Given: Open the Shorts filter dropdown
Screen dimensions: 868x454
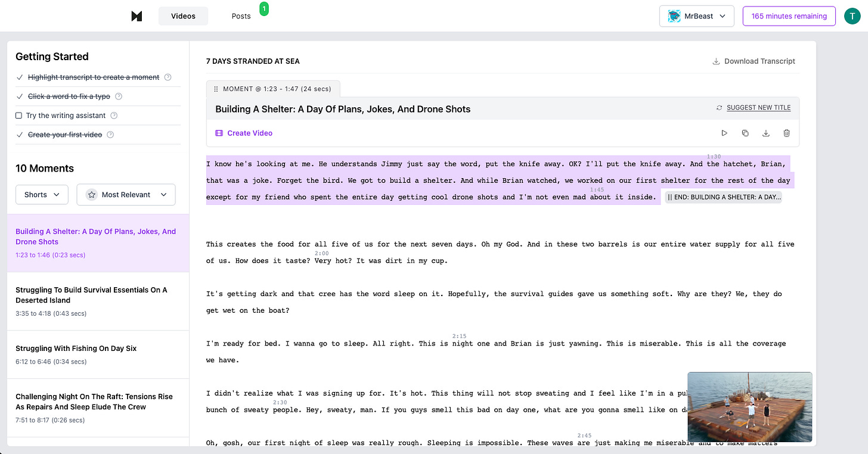Looking at the screenshot, I should 42,194.
